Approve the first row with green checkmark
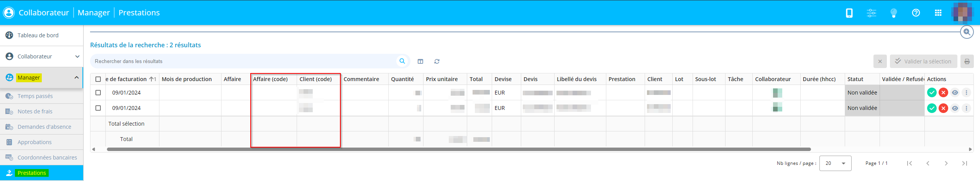Image resolution: width=980 pixels, height=181 pixels. click(932, 93)
